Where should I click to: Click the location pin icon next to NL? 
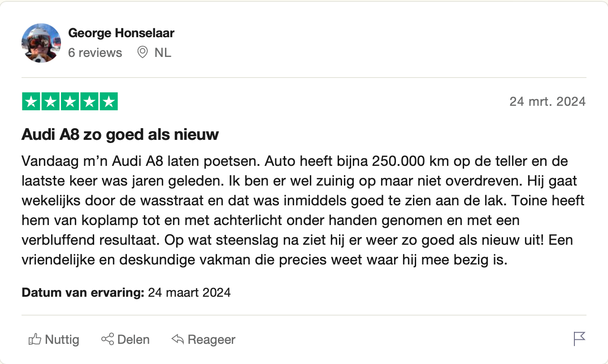[143, 52]
